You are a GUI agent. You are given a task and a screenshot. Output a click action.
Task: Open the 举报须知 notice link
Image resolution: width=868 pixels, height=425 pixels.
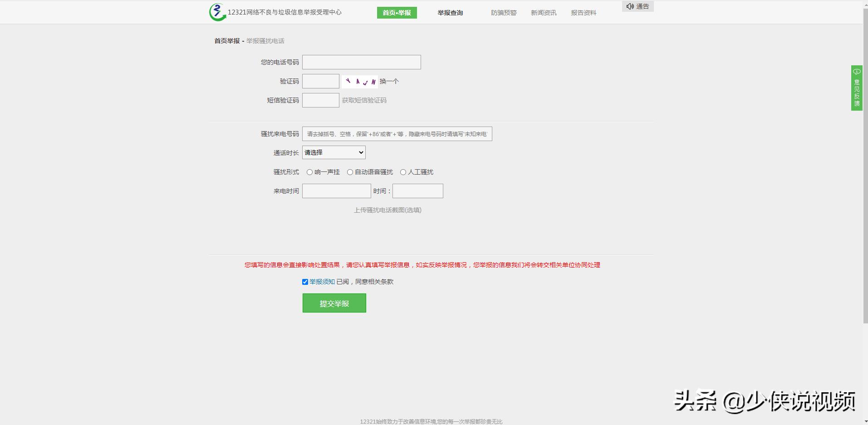[322, 282]
